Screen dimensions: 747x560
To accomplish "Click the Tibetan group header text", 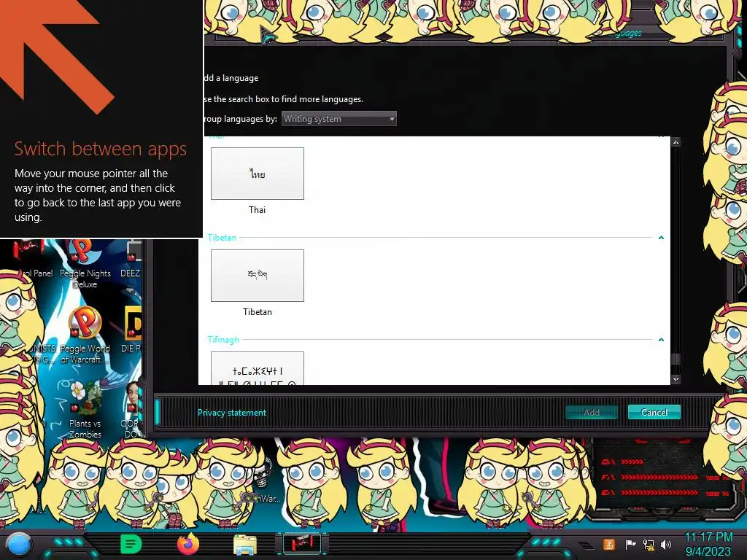I will point(222,237).
